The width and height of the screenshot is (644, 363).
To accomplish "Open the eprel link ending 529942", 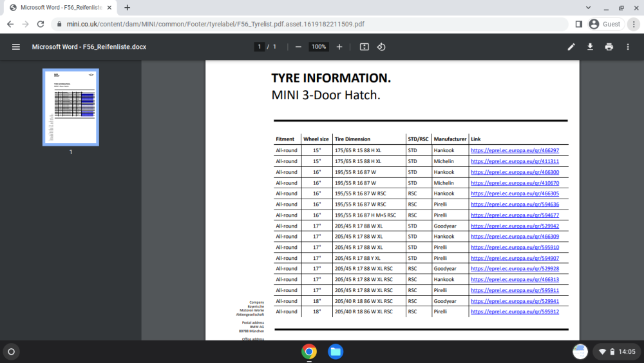I will 515,226.
